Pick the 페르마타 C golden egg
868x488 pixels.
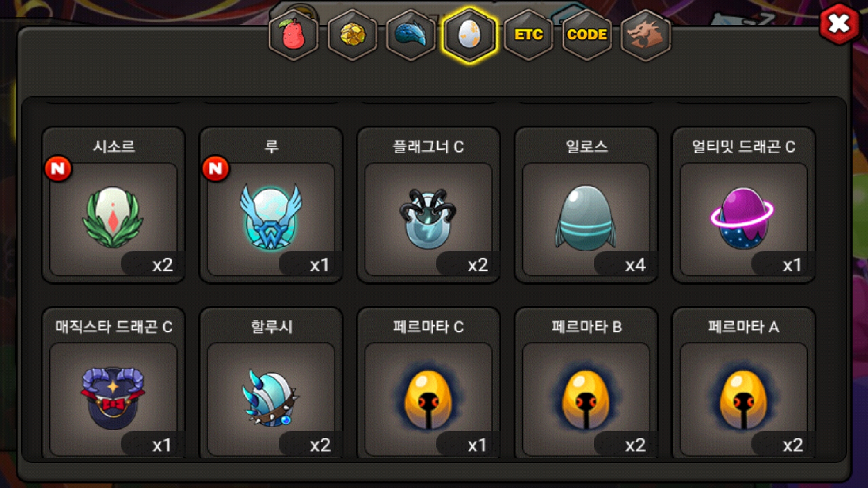coord(428,383)
